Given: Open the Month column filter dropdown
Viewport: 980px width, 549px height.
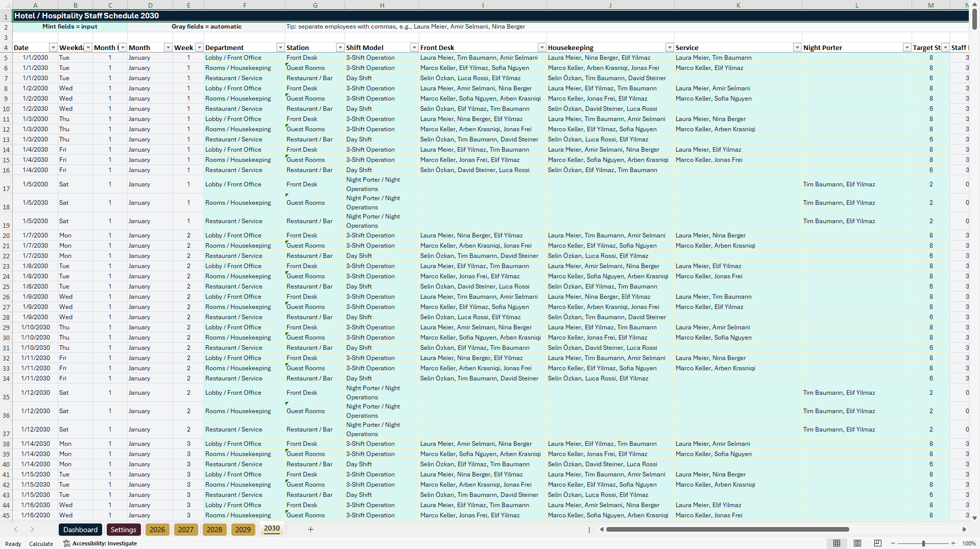Looking at the screenshot, I should pyautogui.click(x=168, y=47).
